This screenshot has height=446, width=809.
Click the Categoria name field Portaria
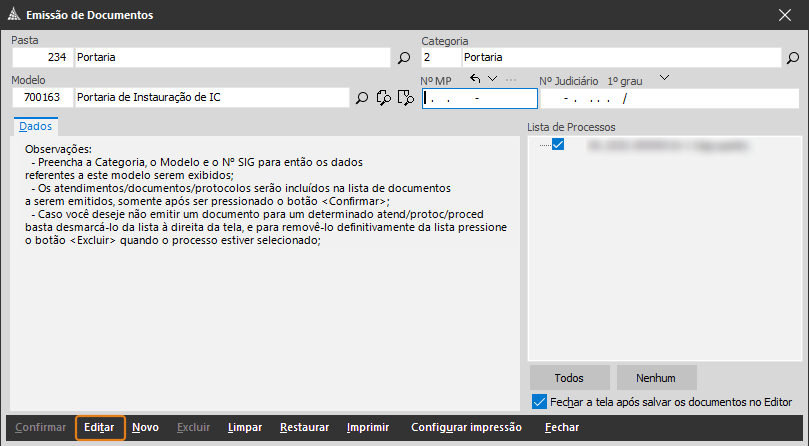point(622,57)
